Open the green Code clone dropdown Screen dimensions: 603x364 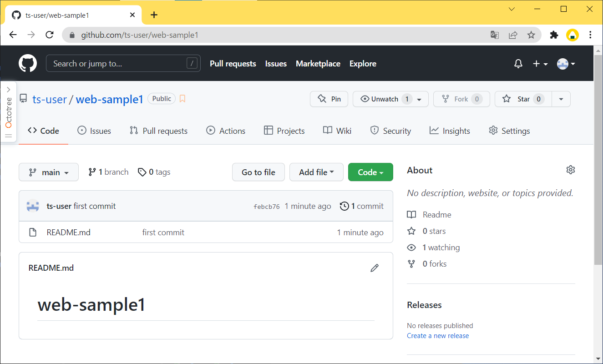click(x=370, y=172)
